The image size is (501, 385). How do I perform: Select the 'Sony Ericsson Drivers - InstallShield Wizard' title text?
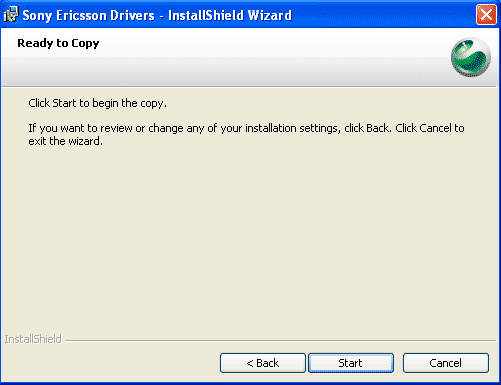[x=157, y=15]
